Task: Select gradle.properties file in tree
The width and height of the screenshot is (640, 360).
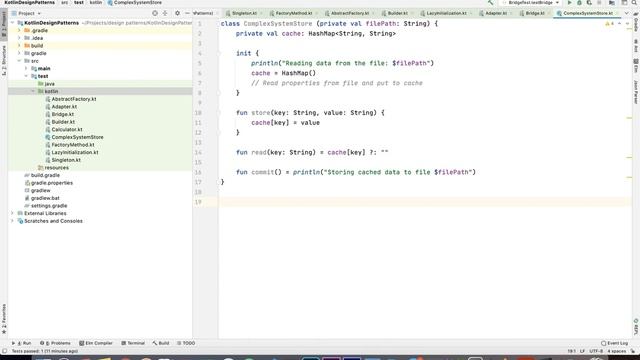Action: pos(52,183)
